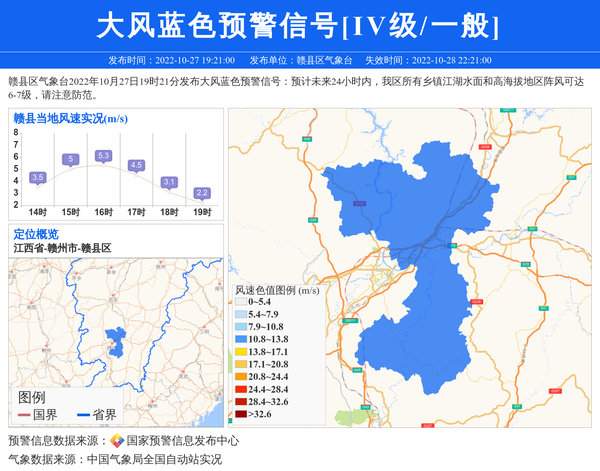This screenshot has height=471, width=600.
Task: Click the 3.1 wind speed marker at 18时
Action: pyautogui.click(x=169, y=182)
